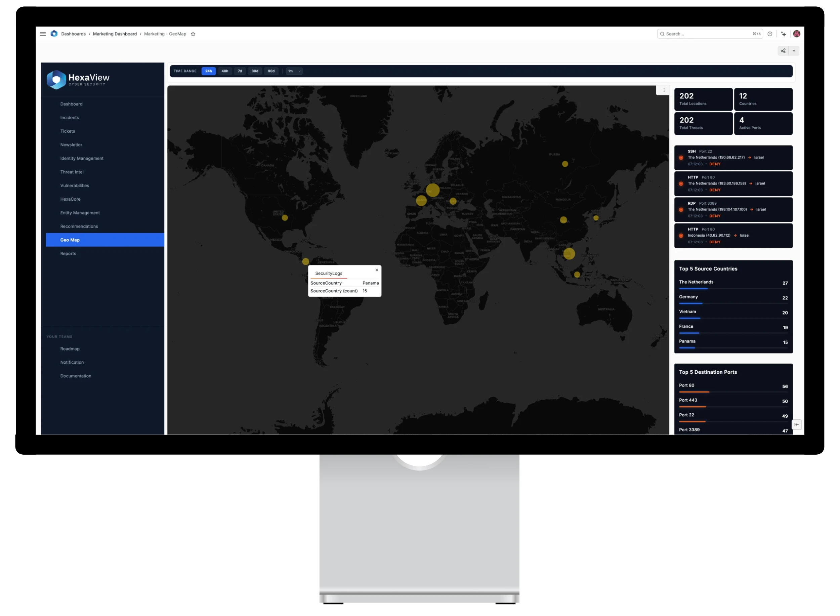Open the help question mark icon
The width and height of the screenshot is (840, 616).
pyautogui.click(x=770, y=34)
